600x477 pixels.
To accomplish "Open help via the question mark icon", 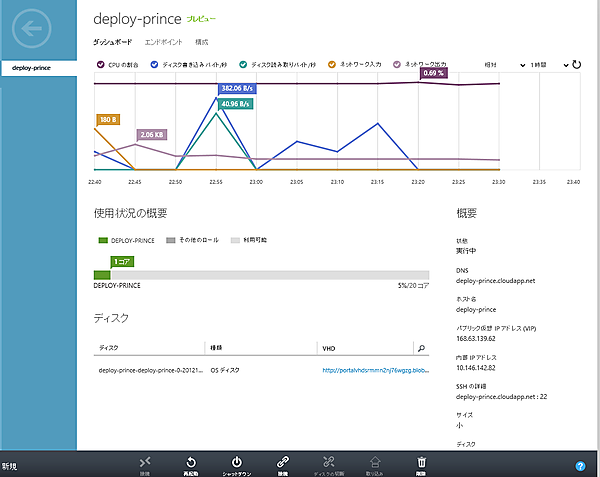I will (580, 466).
